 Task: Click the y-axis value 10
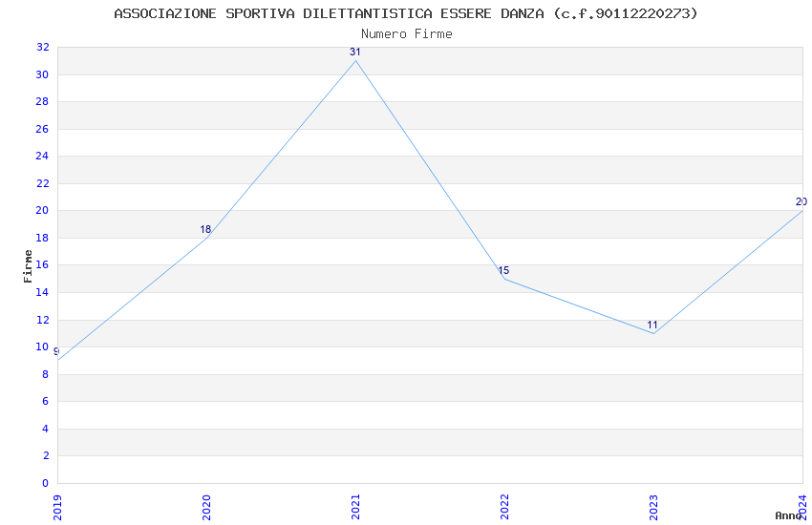click(42, 347)
